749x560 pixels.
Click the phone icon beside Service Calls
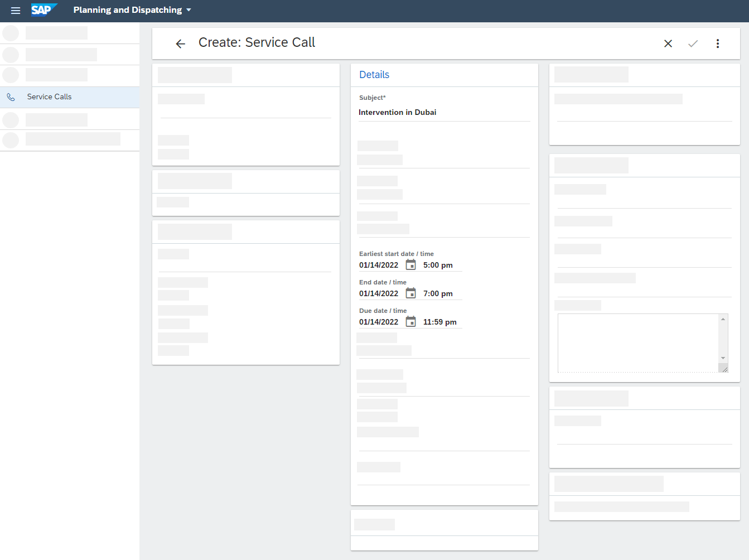[x=11, y=96]
